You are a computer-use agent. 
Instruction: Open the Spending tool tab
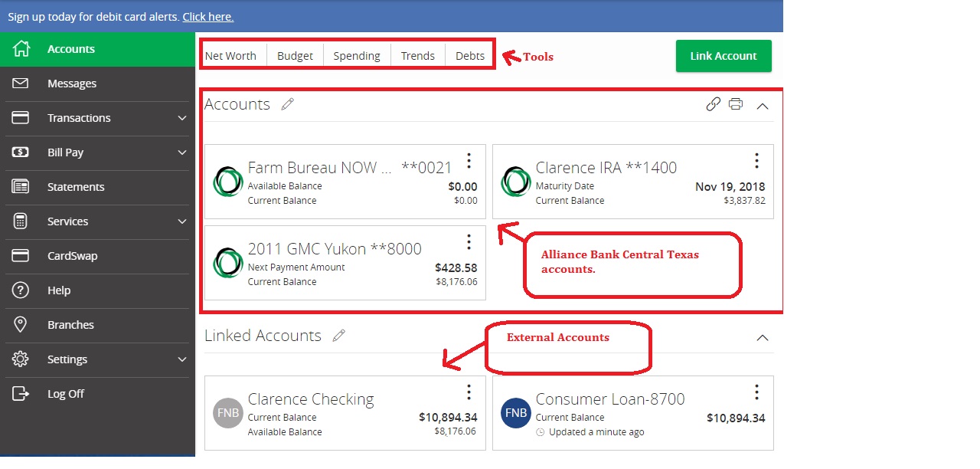(357, 56)
